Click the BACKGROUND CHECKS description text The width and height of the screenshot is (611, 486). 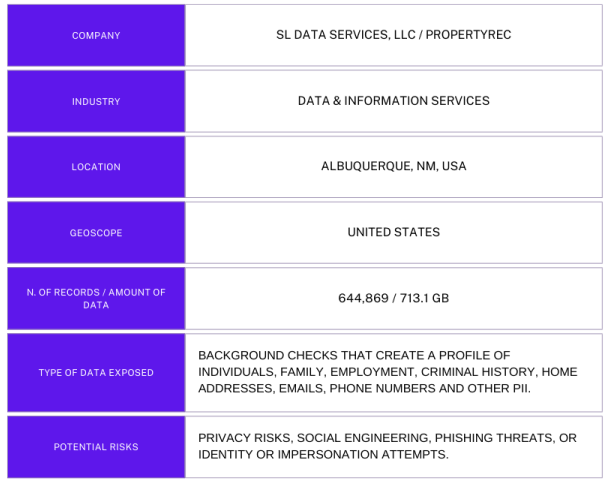pos(388,372)
